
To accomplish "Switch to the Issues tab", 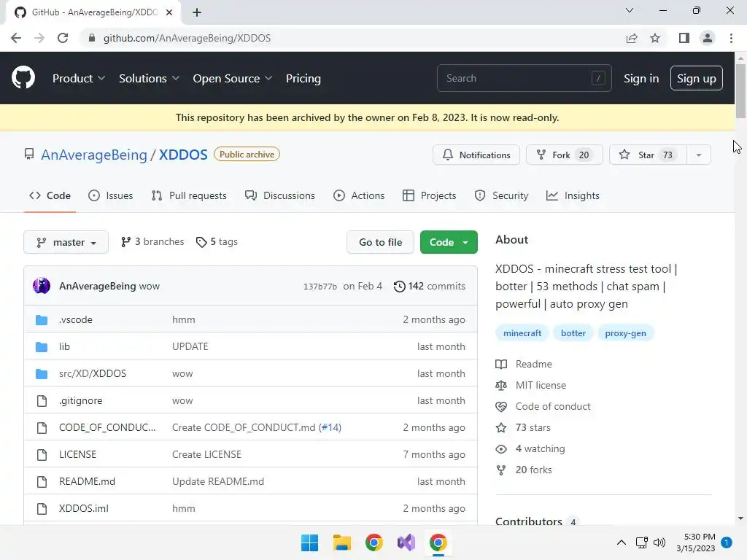I will [x=111, y=195].
